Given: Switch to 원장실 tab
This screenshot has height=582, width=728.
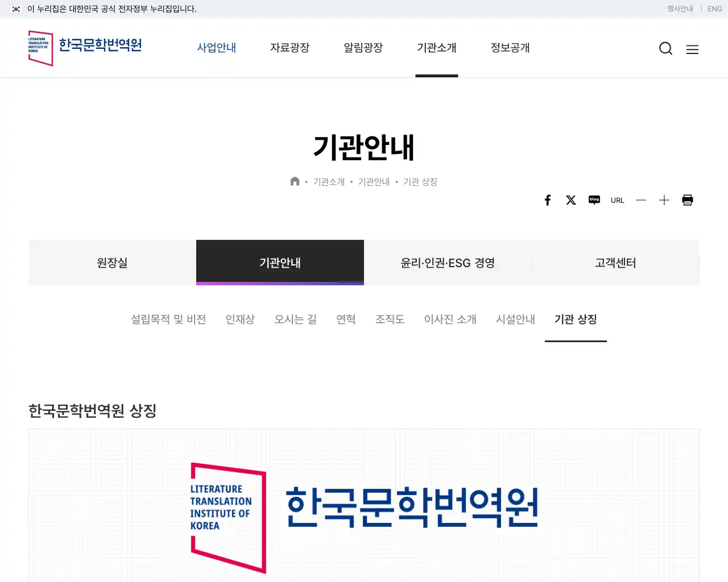Looking at the screenshot, I should pyautogui.click(x=112, y=263).
